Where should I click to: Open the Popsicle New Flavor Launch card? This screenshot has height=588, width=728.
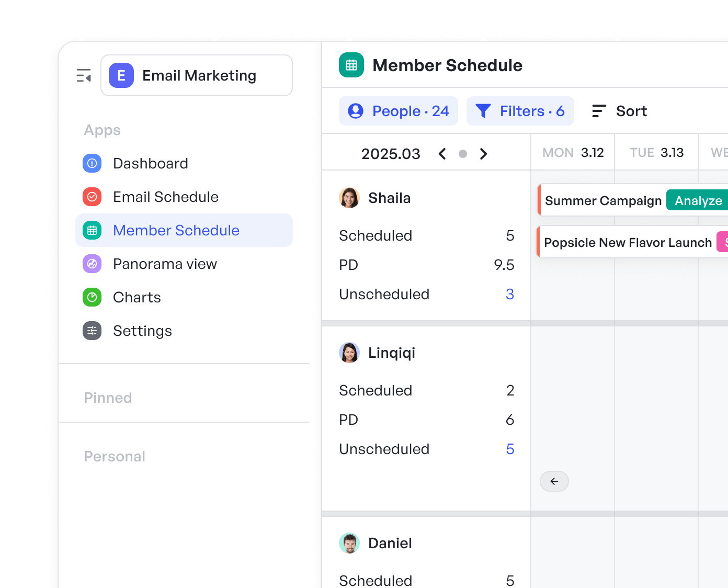point(632,242)
